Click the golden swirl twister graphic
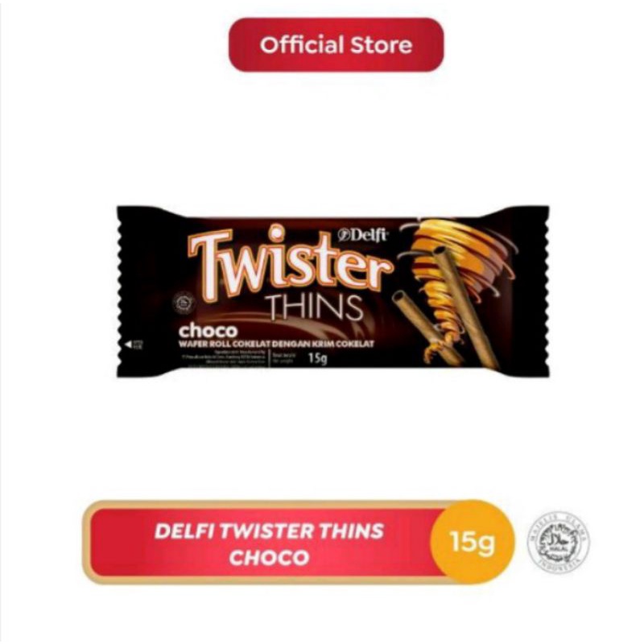This screenshot has height=644, width=644. [458, 279]
